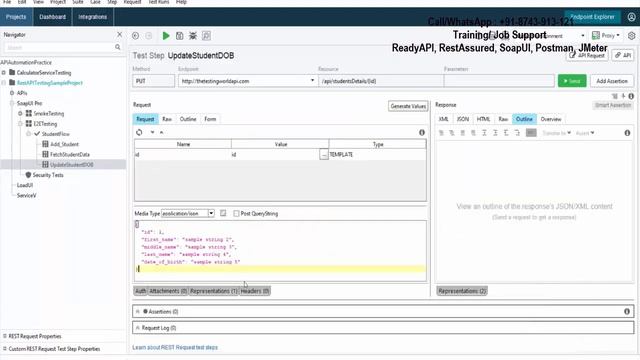Click the search magnifier in Navigator
The height and width of the screenshot is (360, 640).
(118, 47)
